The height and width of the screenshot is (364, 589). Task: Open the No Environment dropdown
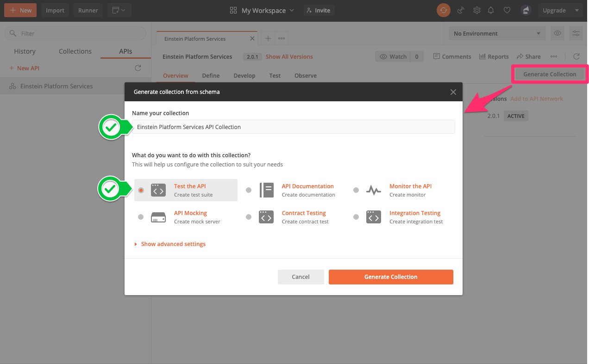click(497, 33)
